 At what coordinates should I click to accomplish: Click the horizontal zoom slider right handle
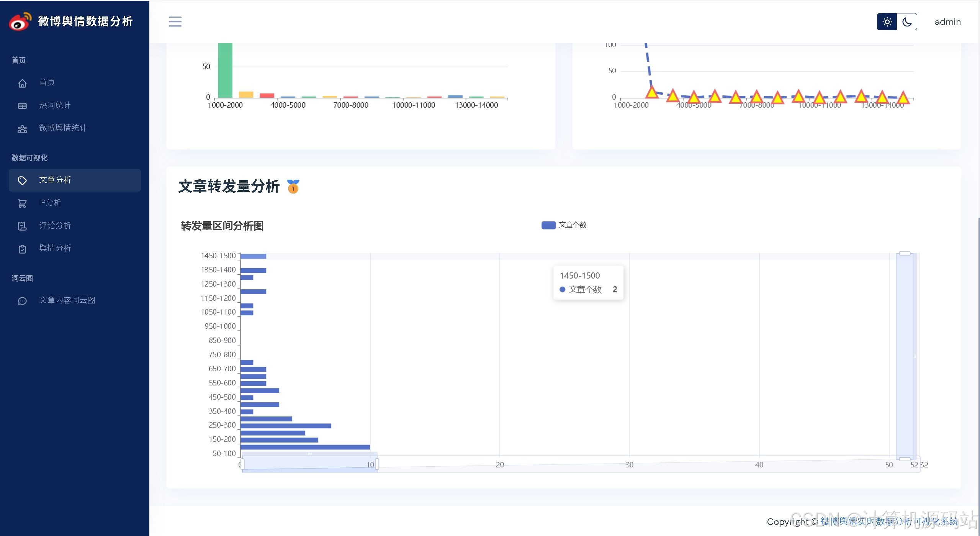click(x=377, y=464)
